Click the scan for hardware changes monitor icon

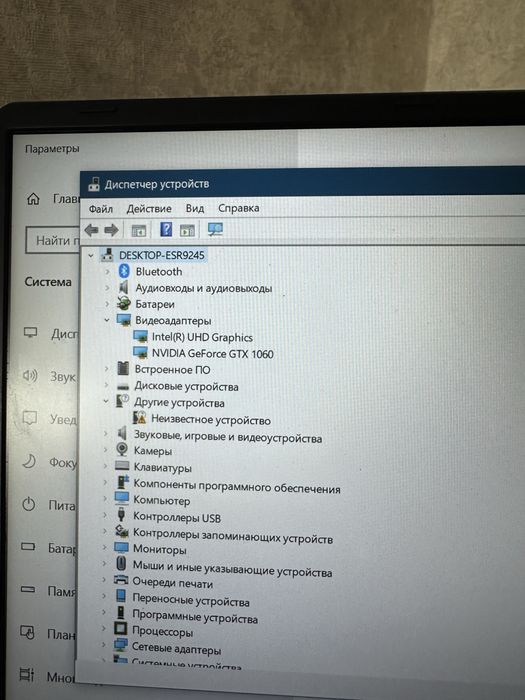coord(215,229)
